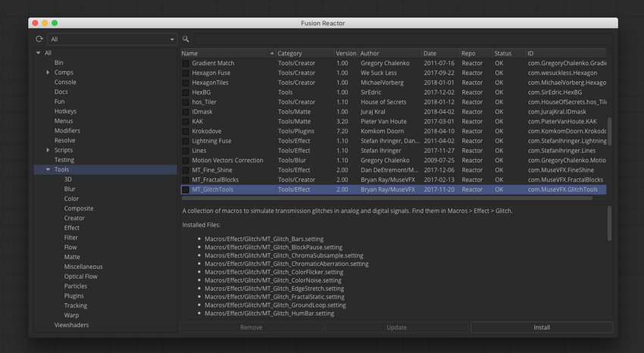644x353 pixels.
Task: Select the Menus category
Action: pos(64,121)
